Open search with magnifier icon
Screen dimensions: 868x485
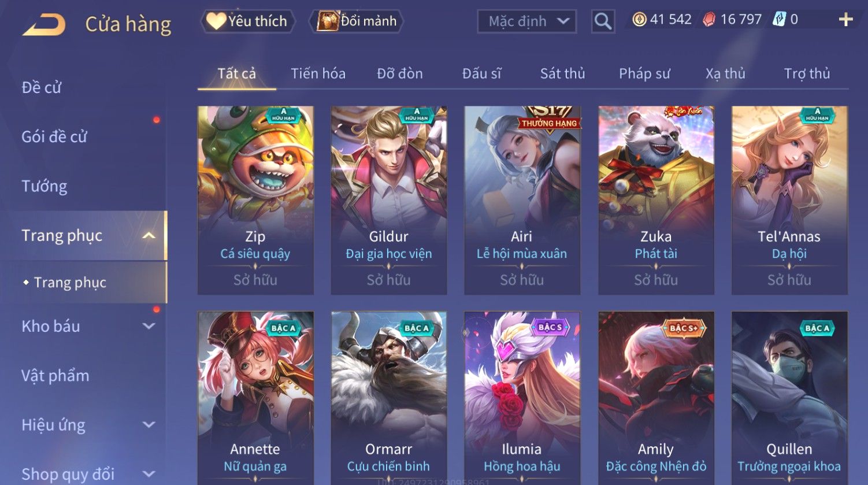pos(603,21)
